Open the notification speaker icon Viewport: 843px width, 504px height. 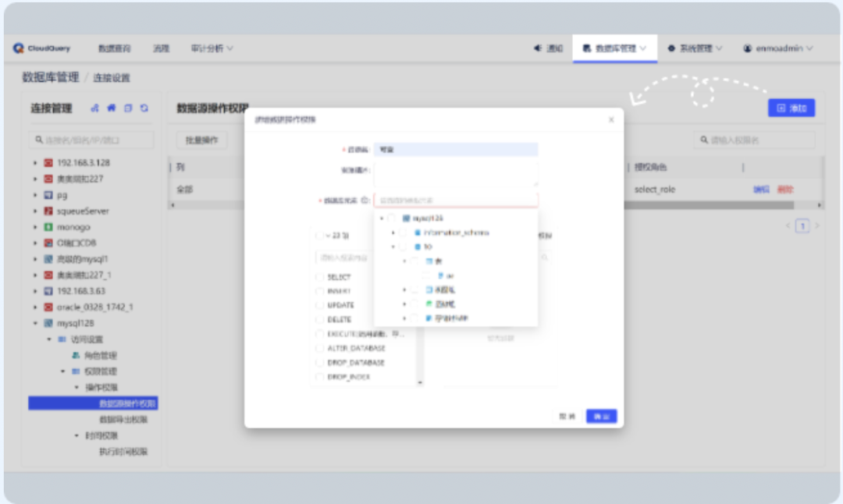tap(537, 48)
